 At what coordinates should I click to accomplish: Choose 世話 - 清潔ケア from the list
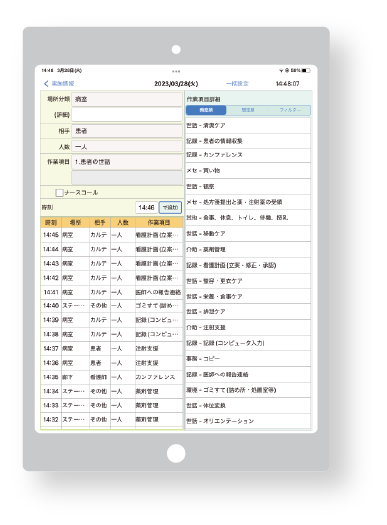[248, 126]
